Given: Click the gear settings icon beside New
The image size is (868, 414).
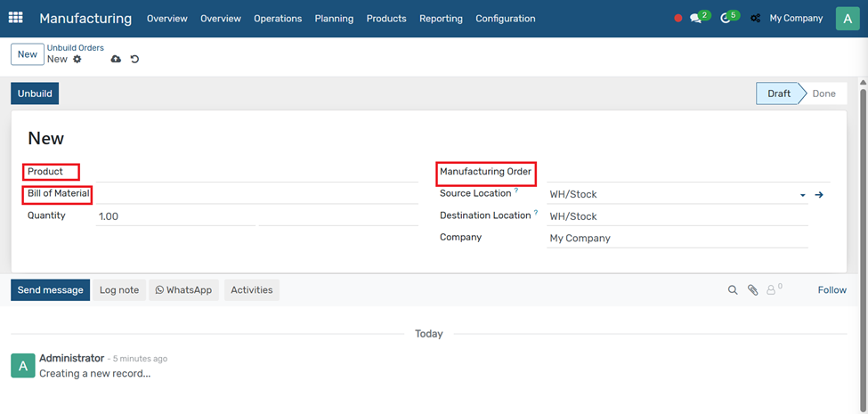Looking at the screenshot, I should pyautogui.click(x=77, y=60).
